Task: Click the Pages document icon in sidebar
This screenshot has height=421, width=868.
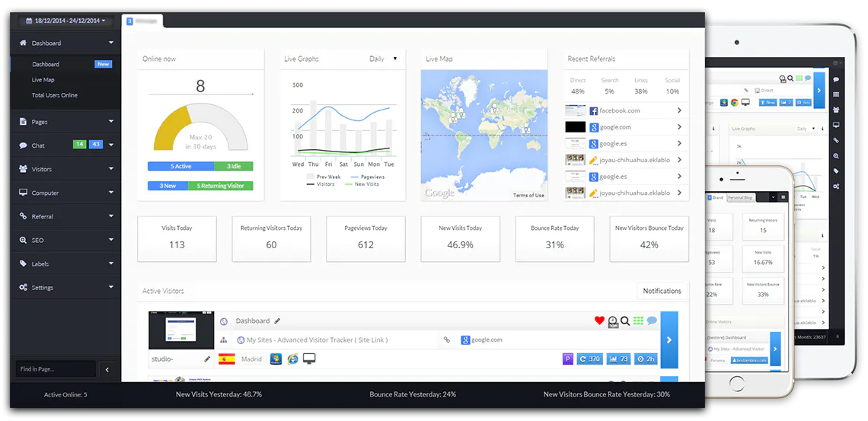Action: pos(24,122)
